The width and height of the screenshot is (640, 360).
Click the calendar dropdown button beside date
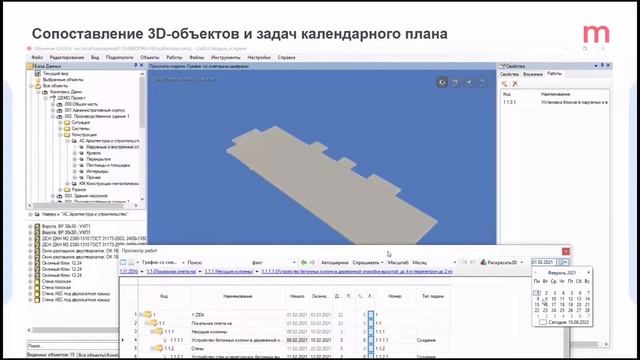563,262
